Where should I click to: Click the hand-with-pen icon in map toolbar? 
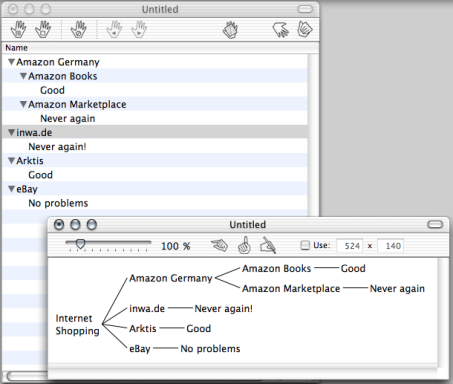[x=268, y=245]
